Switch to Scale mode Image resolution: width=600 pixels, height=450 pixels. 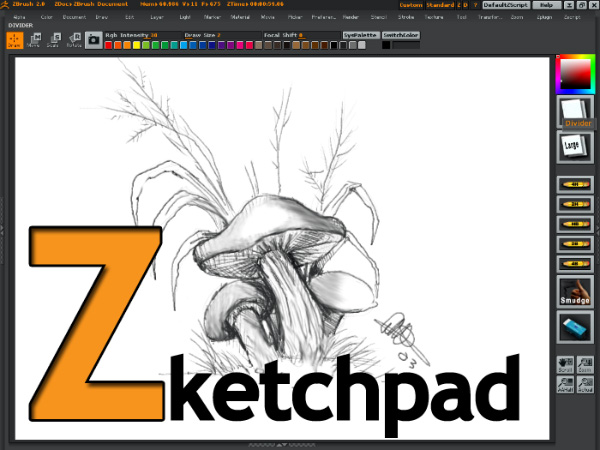(x=54, y=40)
